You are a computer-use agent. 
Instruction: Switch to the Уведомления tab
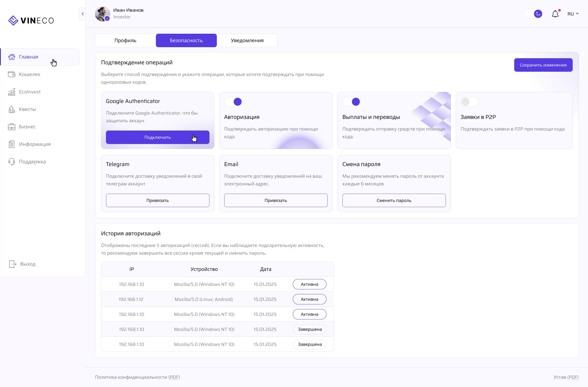point(247,40)
